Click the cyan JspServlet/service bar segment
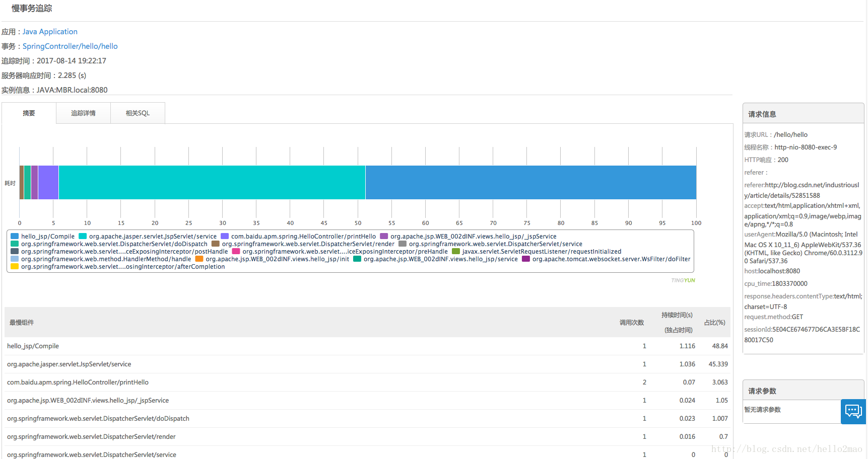 pyautogui.click(x=212, y=182)
